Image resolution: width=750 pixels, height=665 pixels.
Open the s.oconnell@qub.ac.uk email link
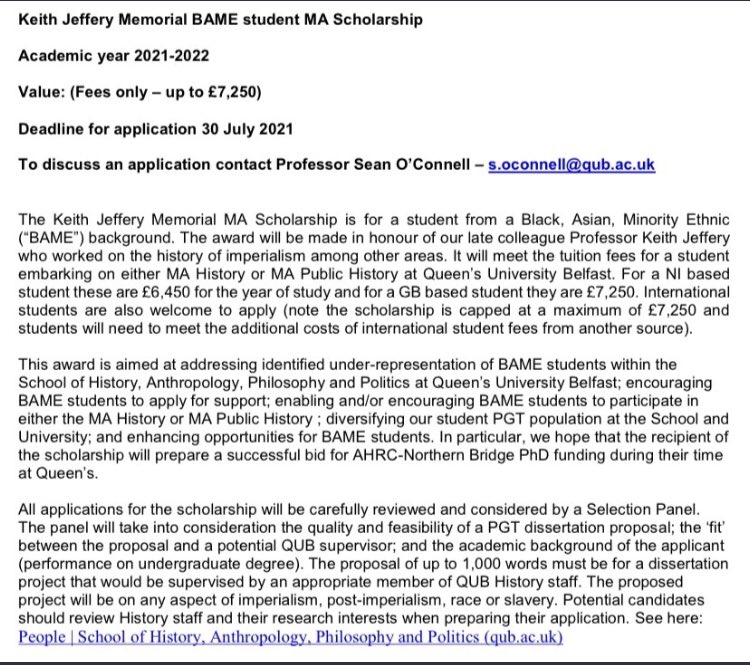click(571, 164)
